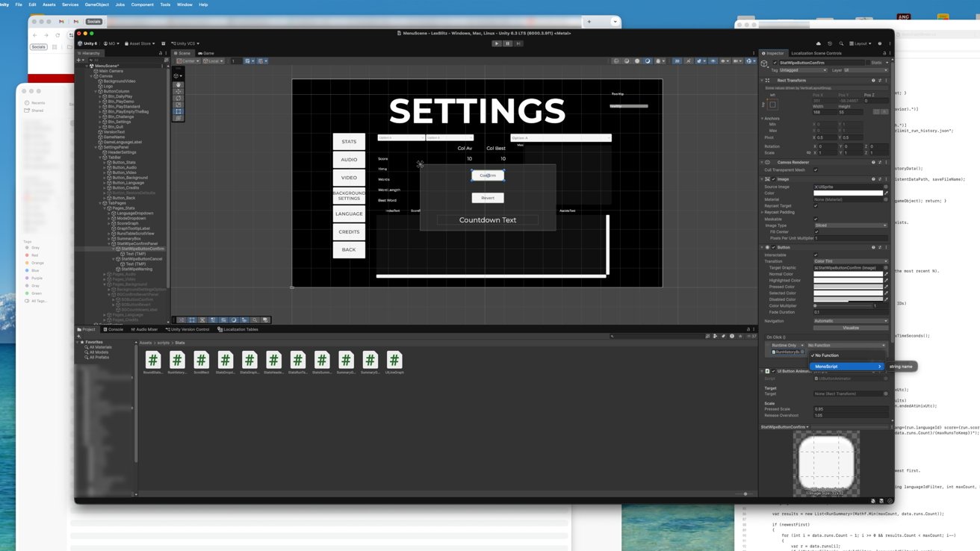Screen dimensions: 980x551
Task: Open the GameObject menu in the menu bar
Action: [x=96, y=4]
